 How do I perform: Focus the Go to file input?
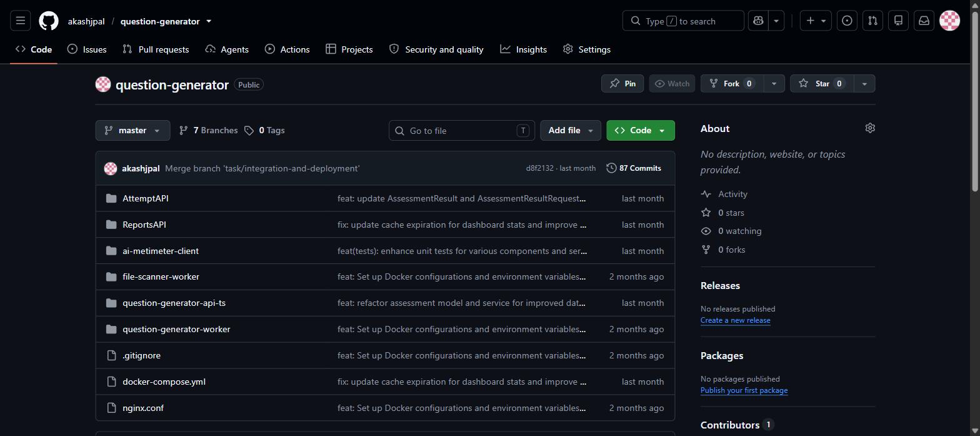click(x=462, y=130)
